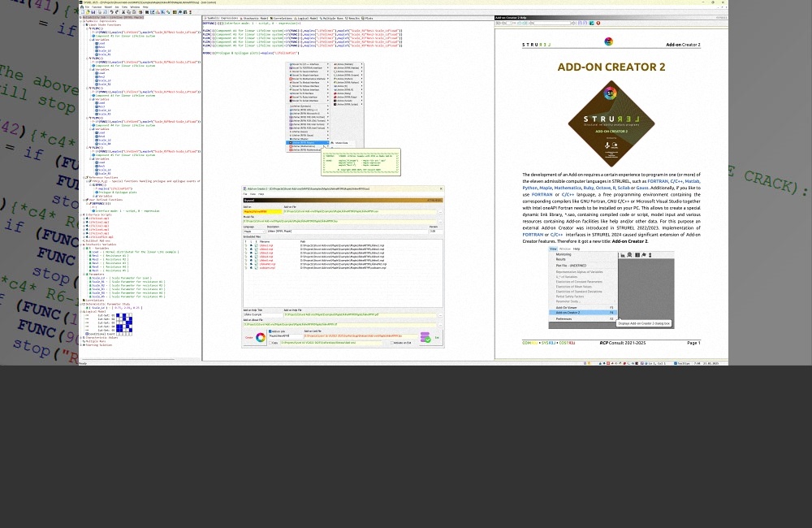Open Help menu in Add-on Creator dialog
The image size is (812, 528).
[261, 194]
